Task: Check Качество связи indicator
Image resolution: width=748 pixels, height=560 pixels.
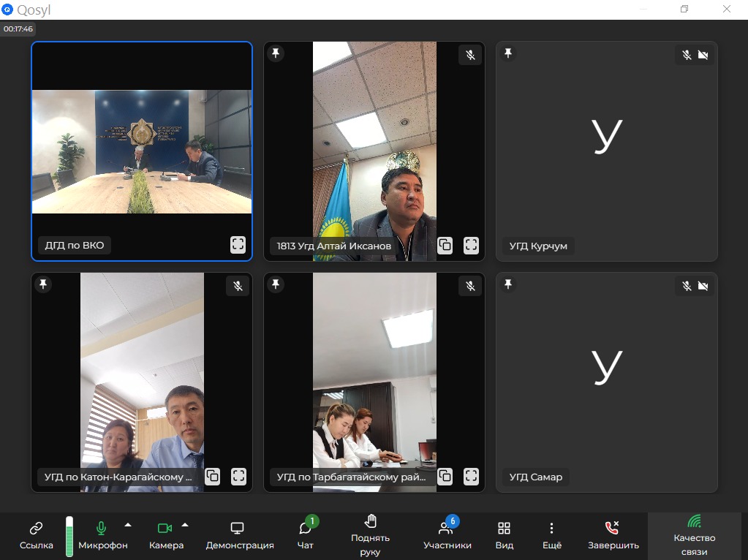Action: click(694, 536)
